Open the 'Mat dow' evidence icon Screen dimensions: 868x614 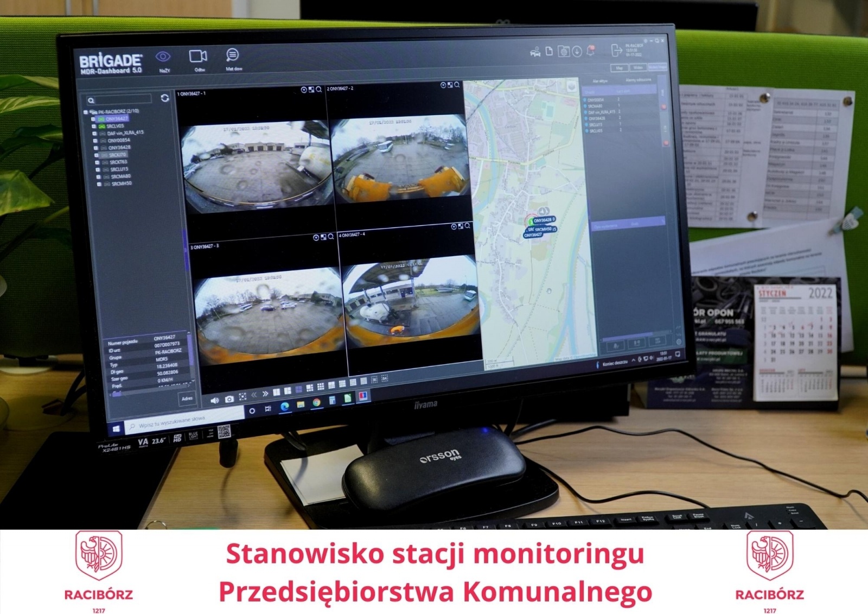tap(232, 54)
